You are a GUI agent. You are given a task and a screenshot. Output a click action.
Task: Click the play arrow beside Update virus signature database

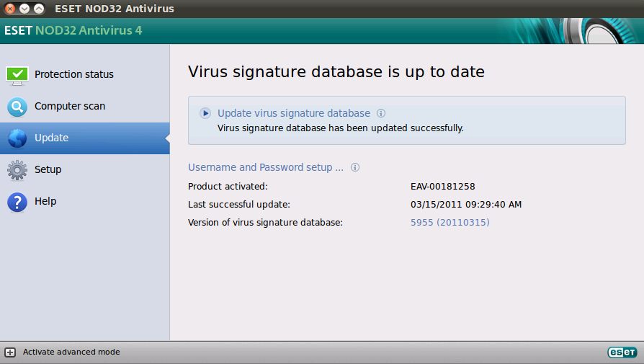pyautogui.click(x=205, y=113)
